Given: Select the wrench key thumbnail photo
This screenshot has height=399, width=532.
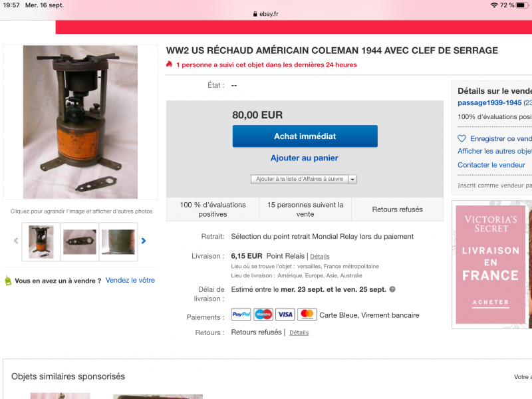Looking at the screenshot, I should click(80, 241).
